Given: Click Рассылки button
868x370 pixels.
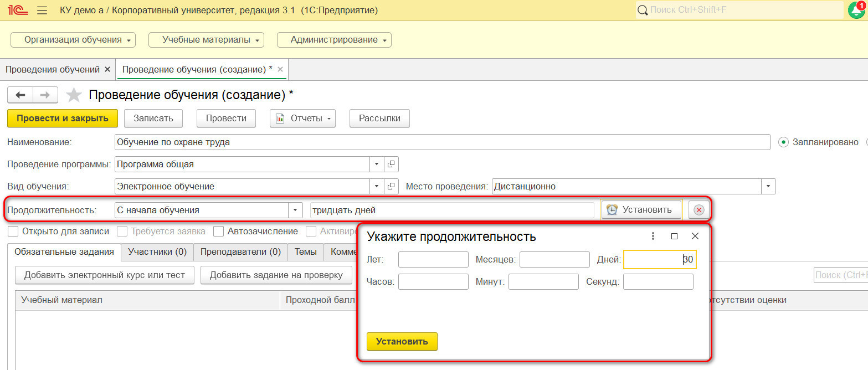Looking at the screenshot, I should click(x=379, y=118).
